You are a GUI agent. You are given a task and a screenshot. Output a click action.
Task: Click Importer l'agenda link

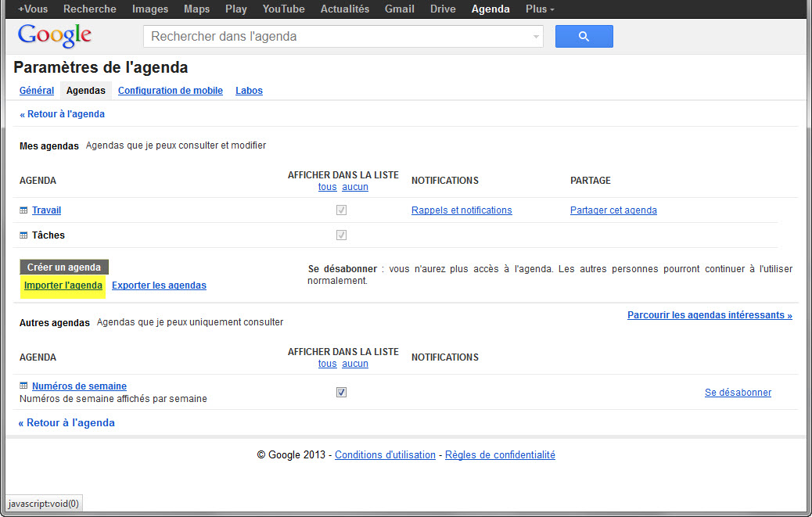click(63, 285)
